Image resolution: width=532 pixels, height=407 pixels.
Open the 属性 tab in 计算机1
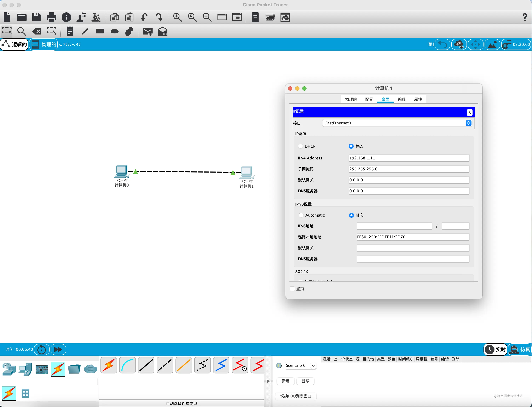click(418, 99)
